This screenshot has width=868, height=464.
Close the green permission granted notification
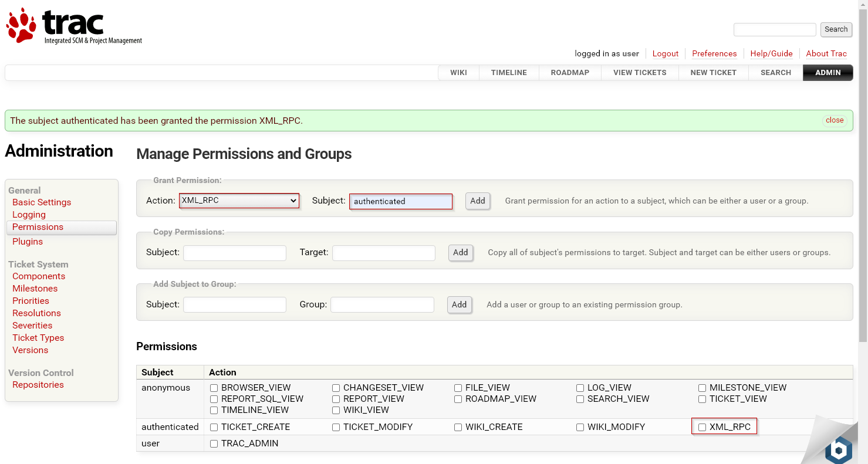(x=835, y=120)
